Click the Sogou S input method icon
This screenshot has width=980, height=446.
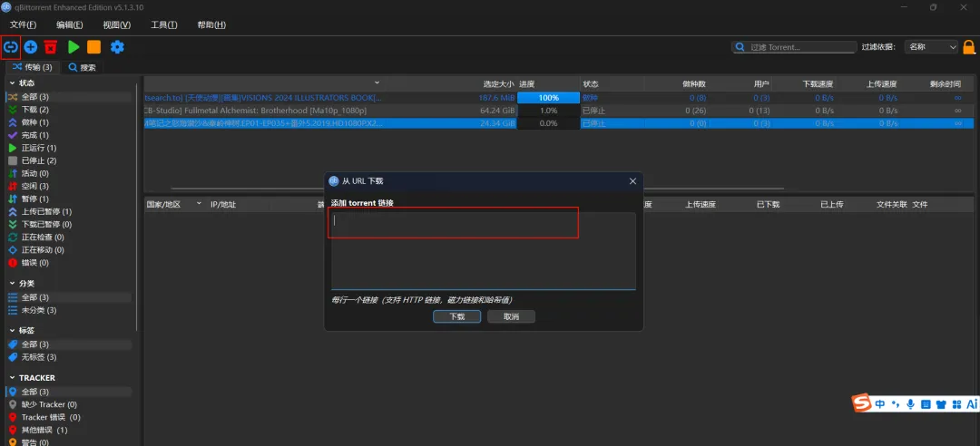[863, 402]
